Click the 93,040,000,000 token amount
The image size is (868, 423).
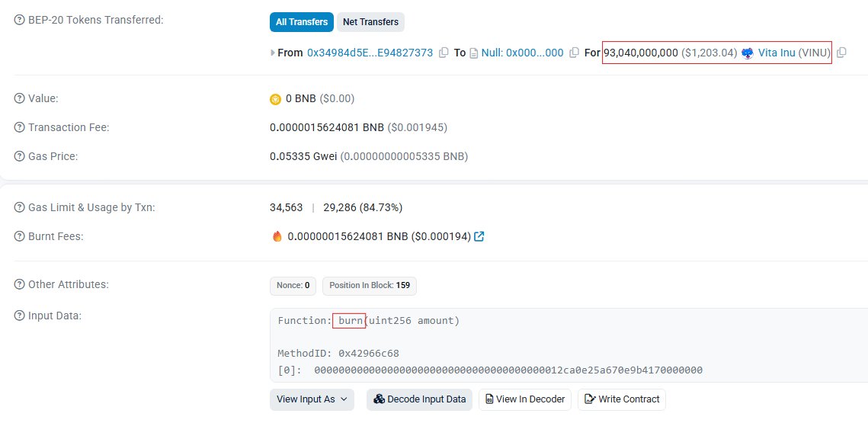coord(640,53)
